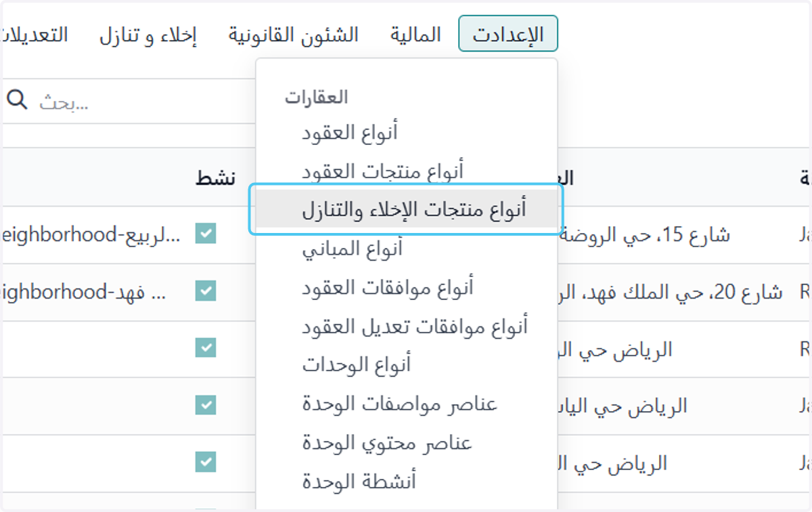Screen dimensions: 812x512
Task: Select أنواع الوحدات entry
Action: pos(357,365)
